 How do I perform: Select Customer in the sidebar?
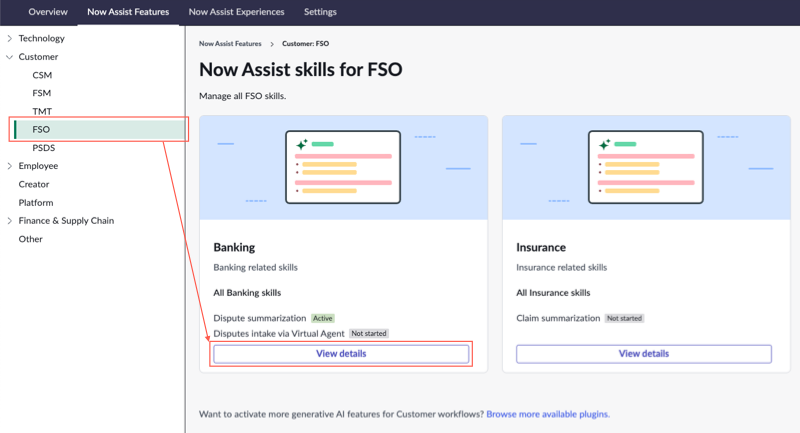pos(38,57)
